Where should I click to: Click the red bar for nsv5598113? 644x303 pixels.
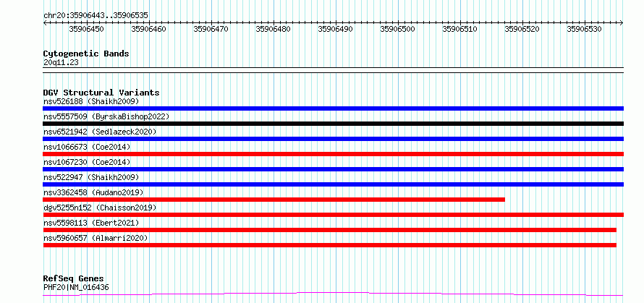[330, 230]
